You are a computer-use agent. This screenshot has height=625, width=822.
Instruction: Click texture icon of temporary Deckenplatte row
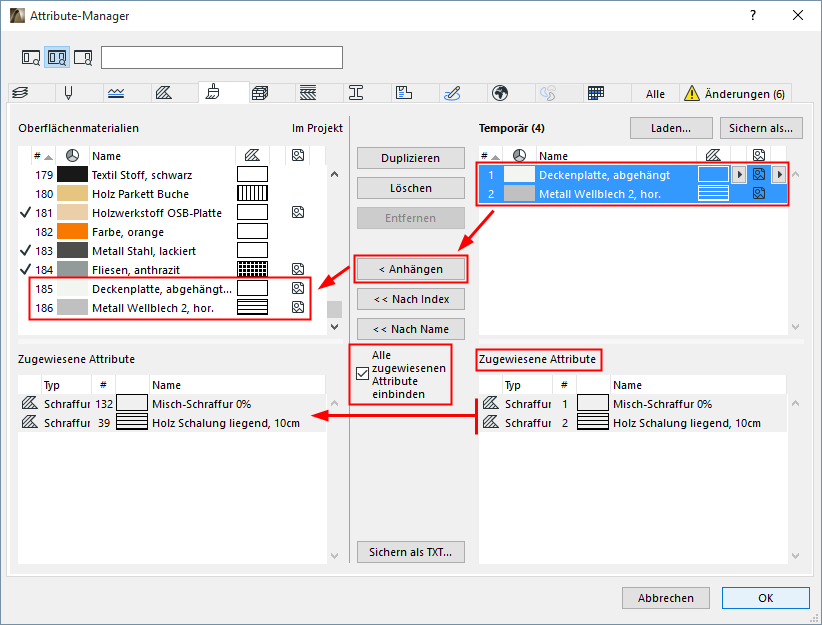click(x=759, y=175)
